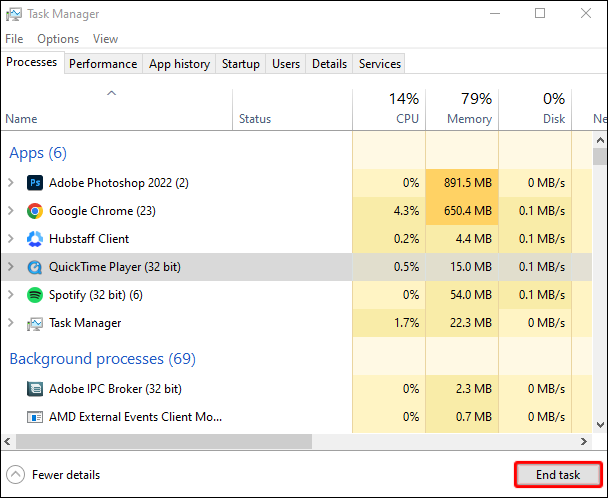Switch to the Performance tab
The width and height of the screenshot is (608, 498).
(x=104, y=64)
